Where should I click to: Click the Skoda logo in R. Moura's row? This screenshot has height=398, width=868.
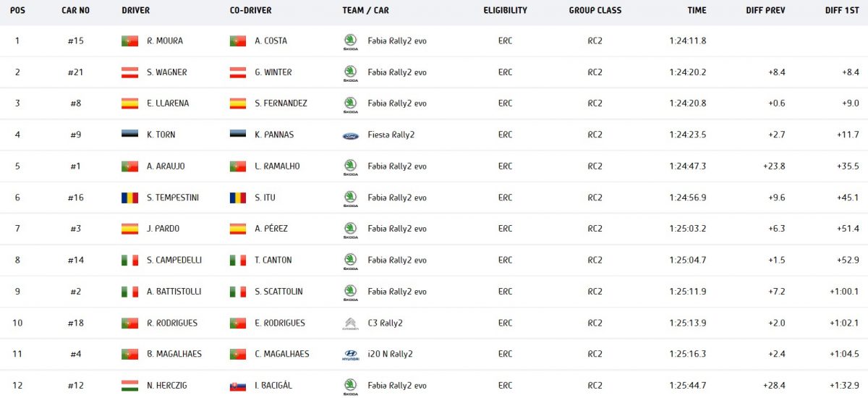click(x=350, y=41)
